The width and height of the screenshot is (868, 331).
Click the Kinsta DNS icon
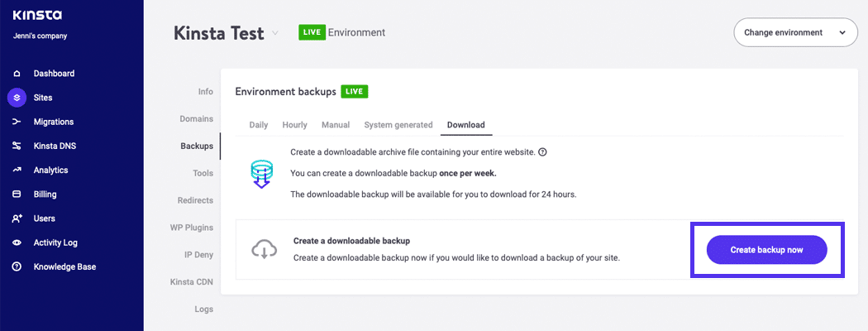pyautogui.click(x=17, y=146)
